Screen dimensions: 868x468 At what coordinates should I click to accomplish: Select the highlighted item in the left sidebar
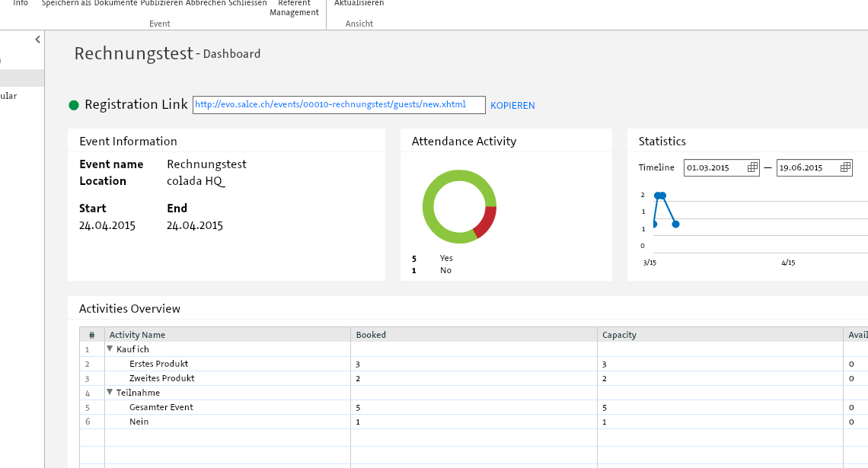[x=22, y=78]
